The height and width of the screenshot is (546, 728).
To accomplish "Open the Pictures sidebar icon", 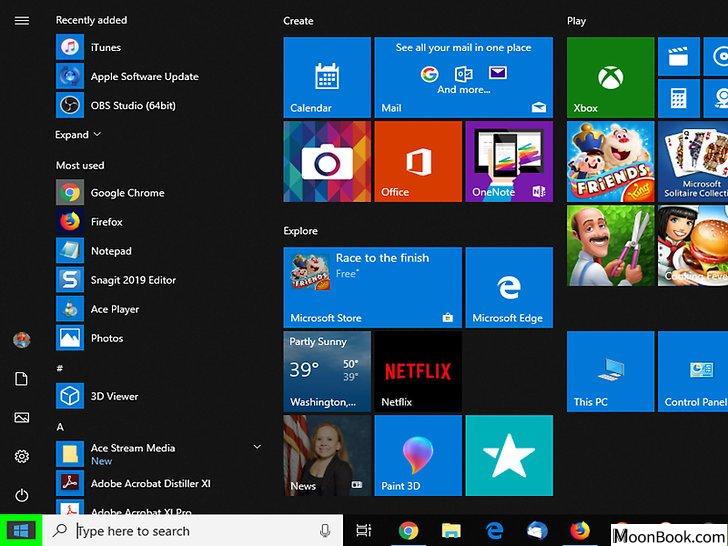I will [22, 418].
